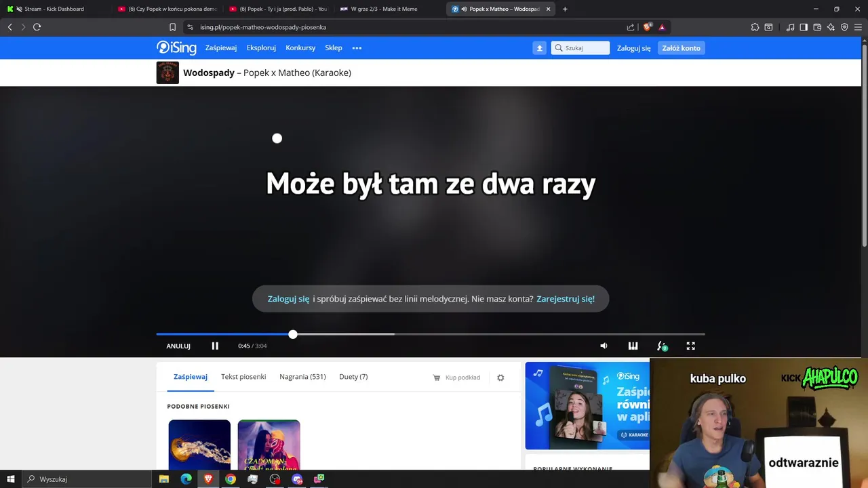The width and height of the screenshot is (868, 488).
Task: Expand the three-dots more menu
Action: click(x=357, y=48)
